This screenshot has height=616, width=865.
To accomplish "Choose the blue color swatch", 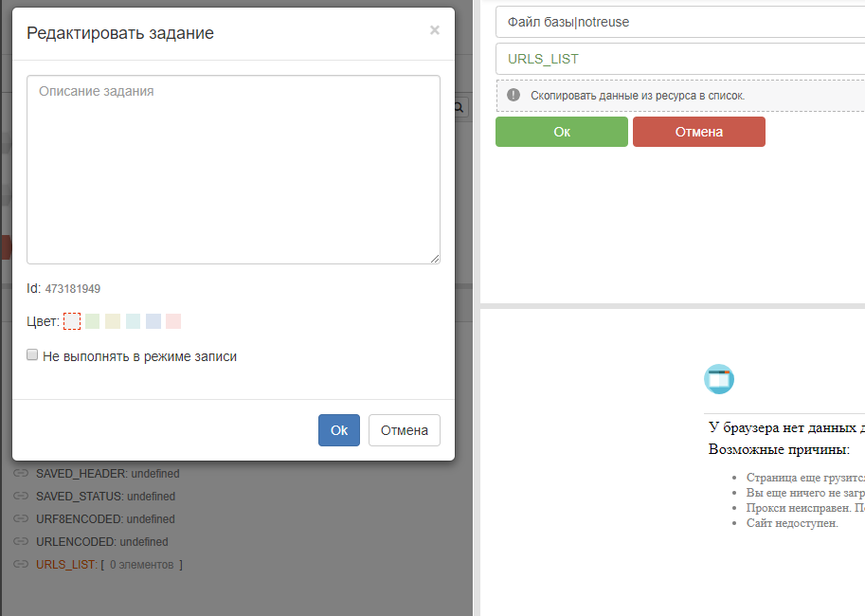I will tap(153, 321).
